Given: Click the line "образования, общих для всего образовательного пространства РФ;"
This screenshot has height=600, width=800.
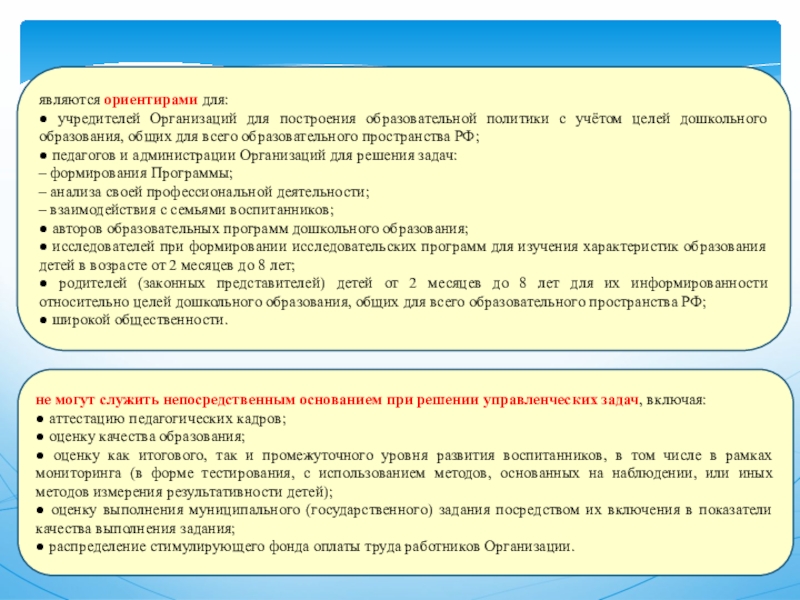Looking at the screenshot, I should tap(259, 137).
